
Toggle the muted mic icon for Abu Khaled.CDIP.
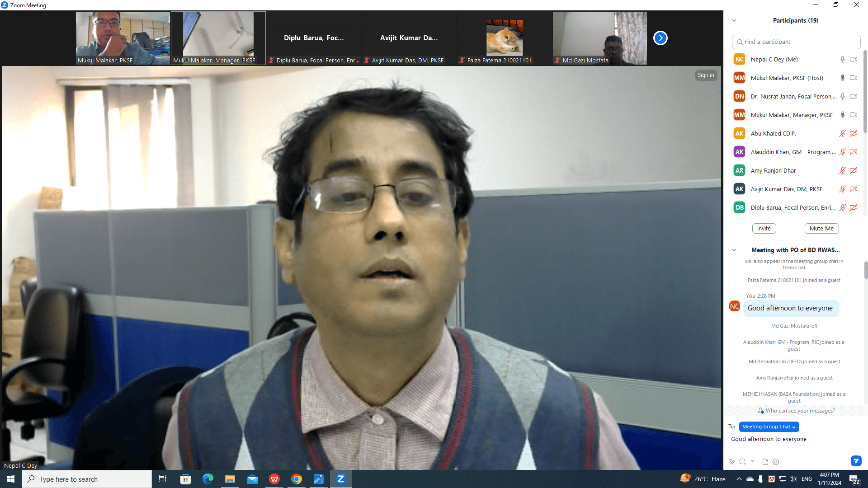coord(842,133)
